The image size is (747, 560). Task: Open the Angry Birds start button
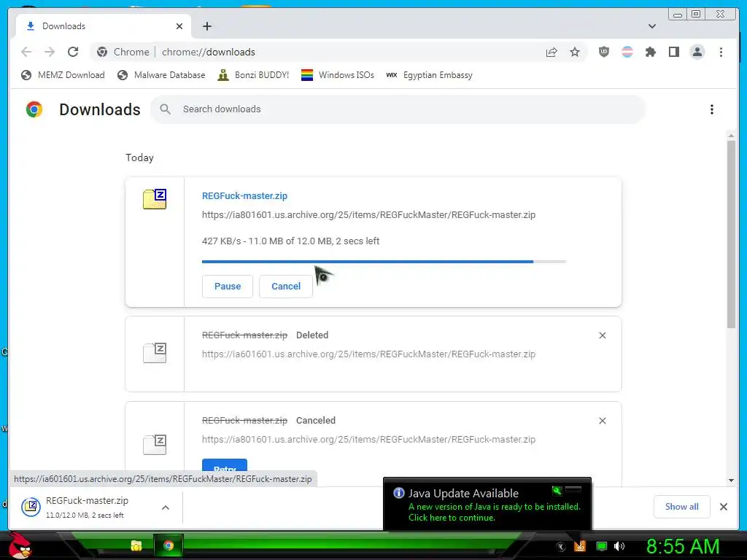point(20,545)
